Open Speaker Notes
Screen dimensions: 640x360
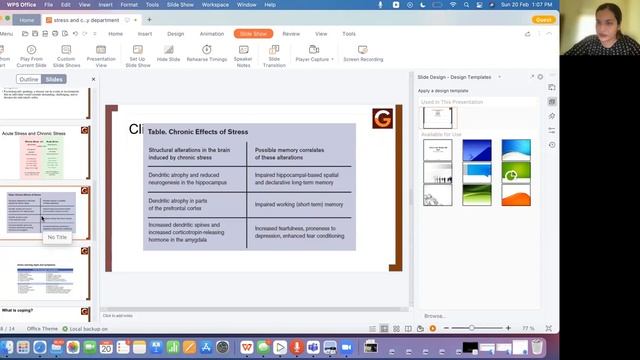(243, 56)
